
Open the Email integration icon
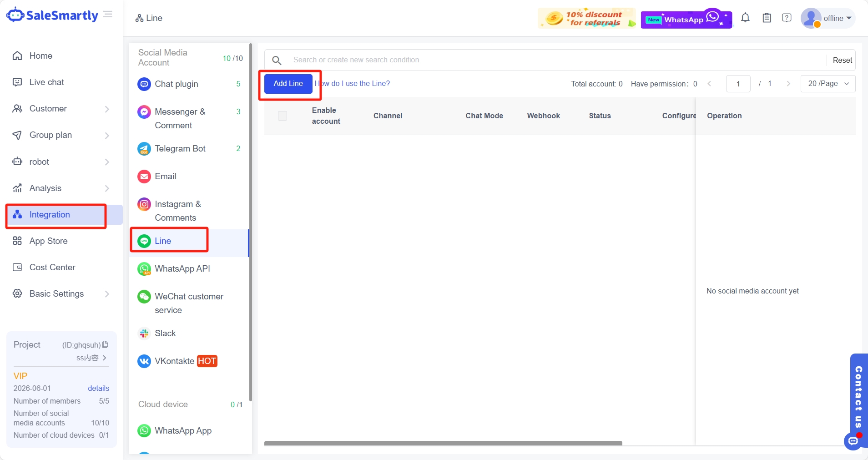pyautogui.click(x=144, y=177)
